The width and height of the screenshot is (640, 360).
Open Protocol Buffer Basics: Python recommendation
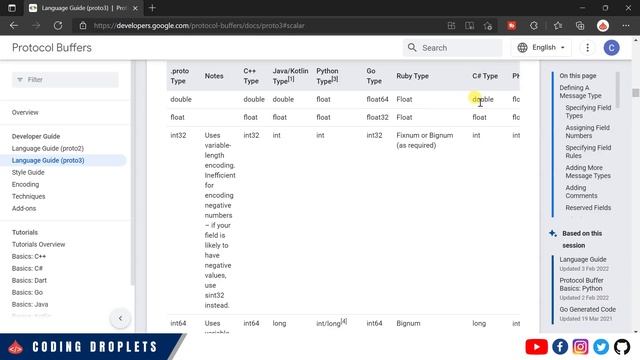click(581, 284)
